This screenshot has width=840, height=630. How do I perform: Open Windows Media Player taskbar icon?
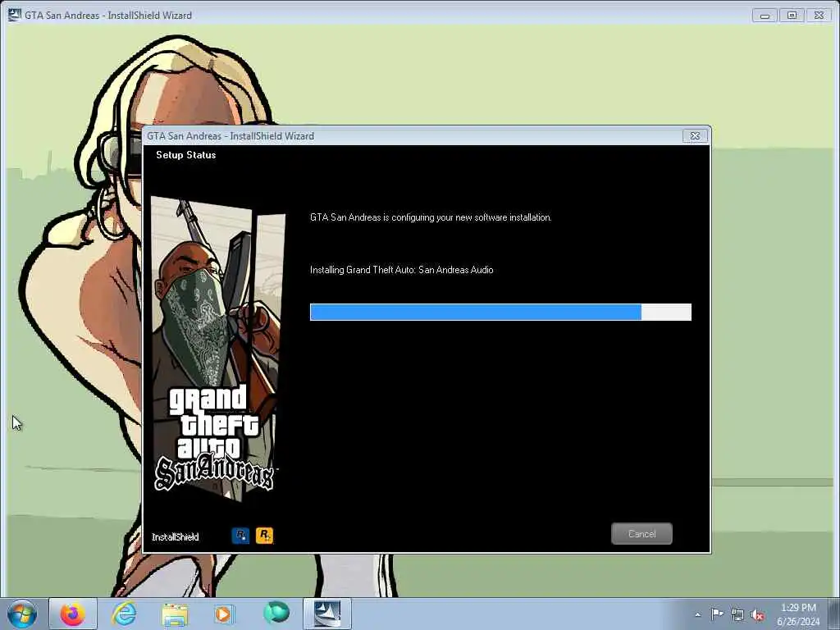(224, 614)
